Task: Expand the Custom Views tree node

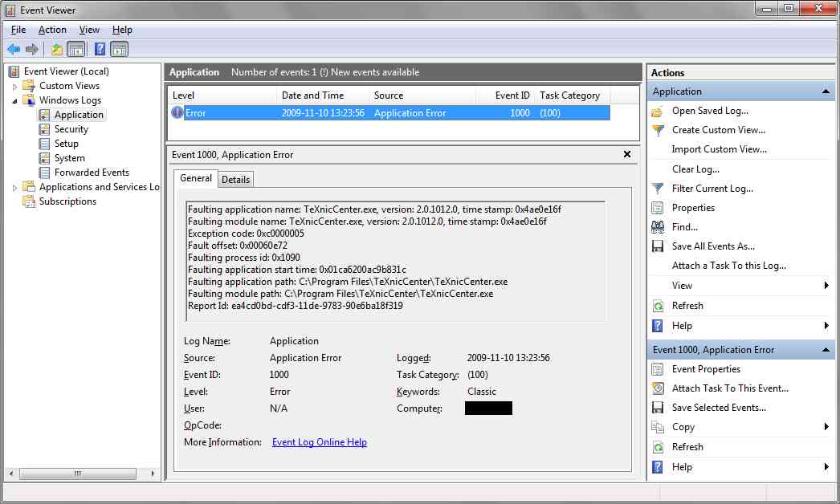Action: (x=14, y=86)
